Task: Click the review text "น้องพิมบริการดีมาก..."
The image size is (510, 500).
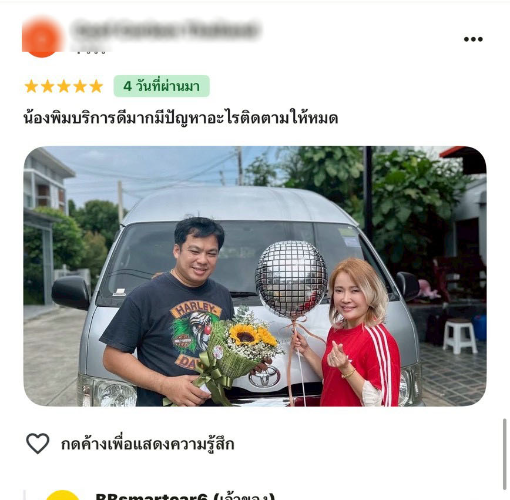Action: pyautogui.click(x=180, y=118)
